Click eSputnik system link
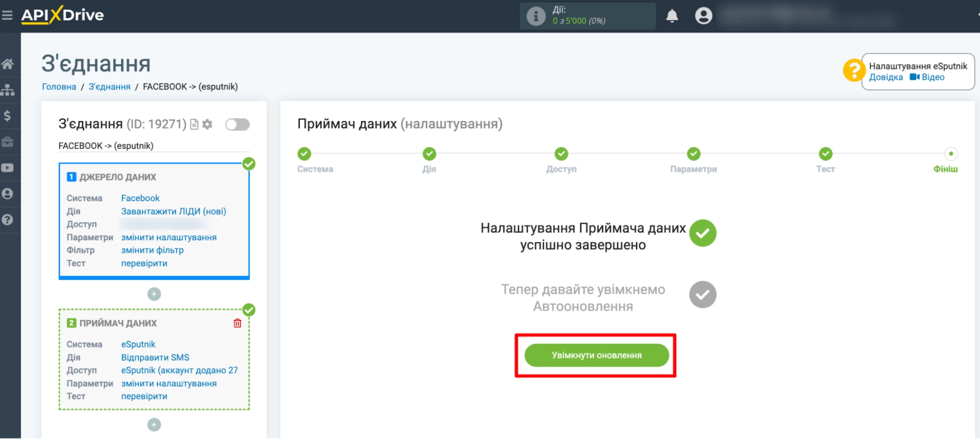The width and height of the screenshot is (980, 439). click(138, 344)
